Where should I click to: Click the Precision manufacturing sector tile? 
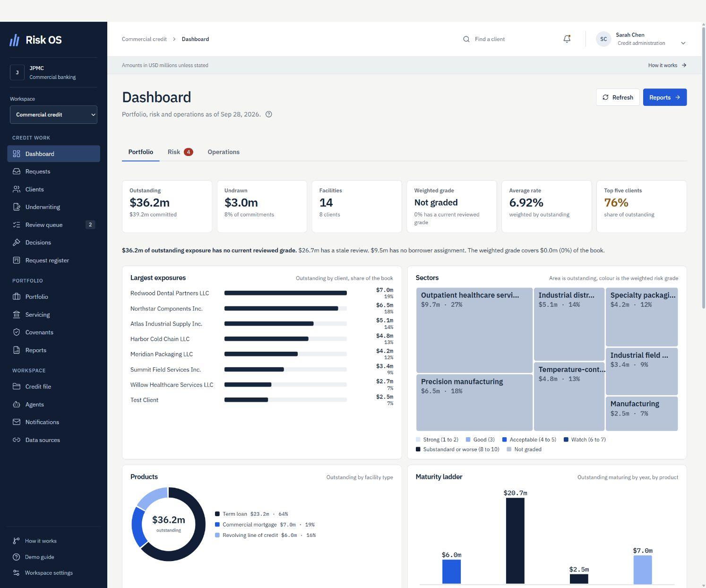point(474,403)
